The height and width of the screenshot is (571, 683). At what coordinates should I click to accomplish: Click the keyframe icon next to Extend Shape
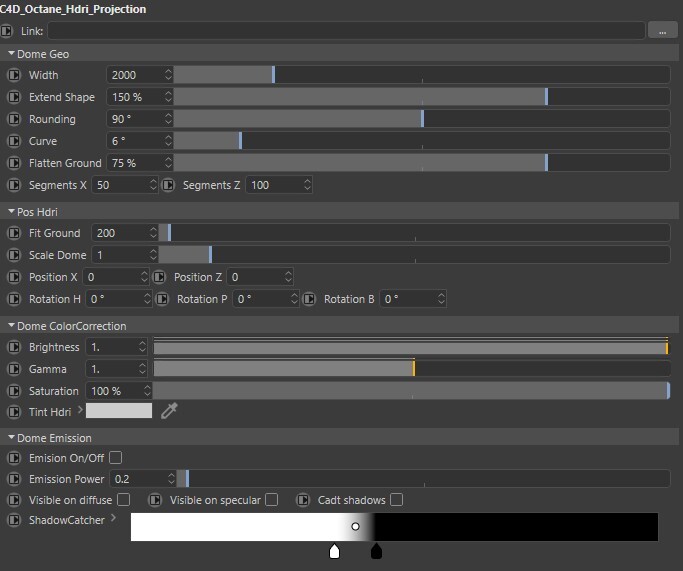pos(14,97)
